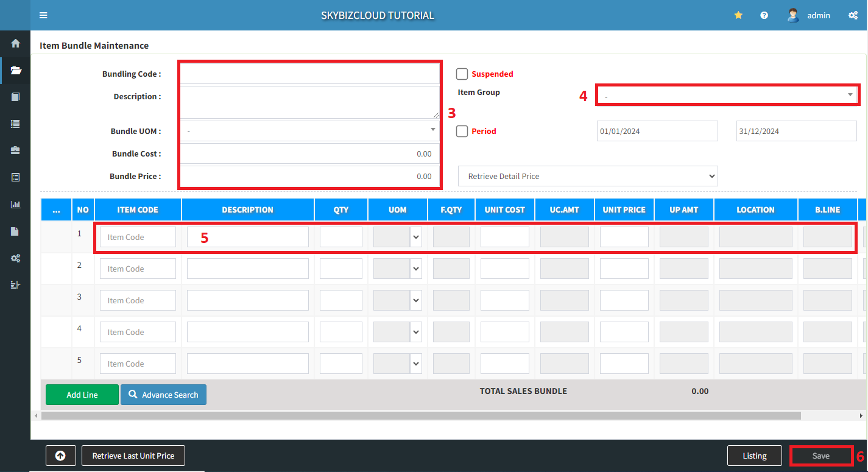The width and height of the screenshot is (868, 472).
Task: Click the briefcase icon in the sidebar
Action: coord(16,150)
